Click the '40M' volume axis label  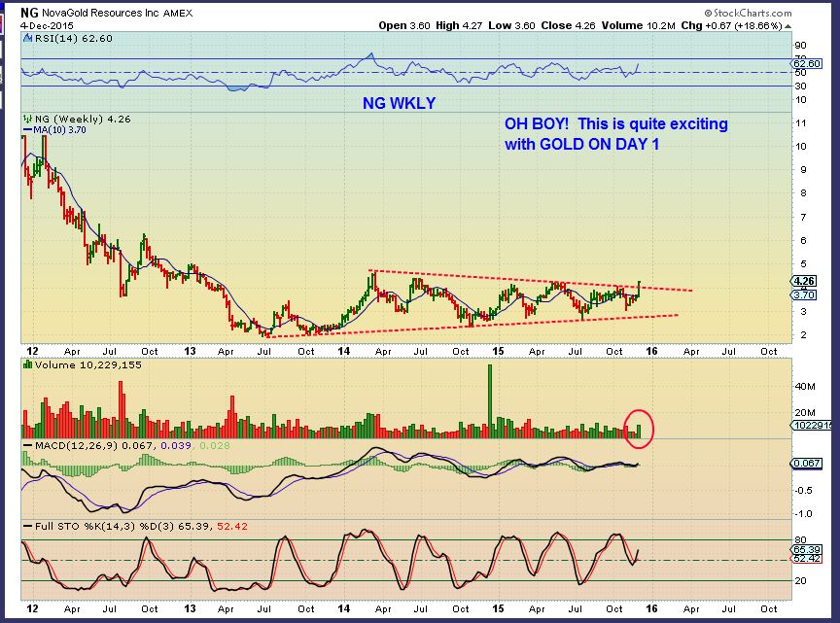[805, 386]
